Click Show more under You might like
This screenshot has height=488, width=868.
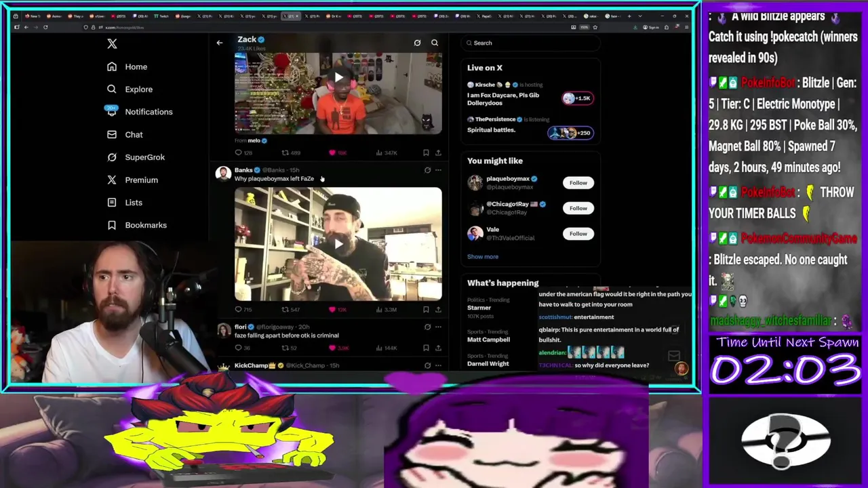pos(483,257)
